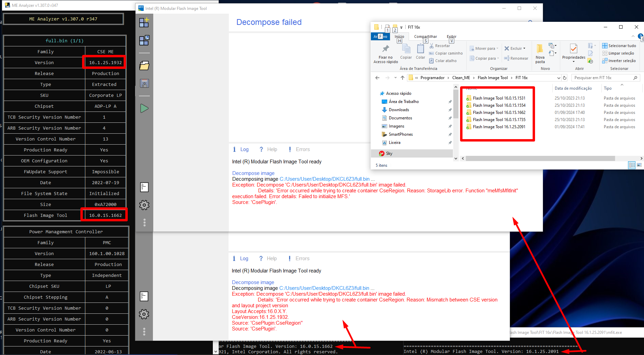The height and width of the screenshot is (355, 644).
Task: Click Colar atalho in ribbon
Action: pos(443,61)
